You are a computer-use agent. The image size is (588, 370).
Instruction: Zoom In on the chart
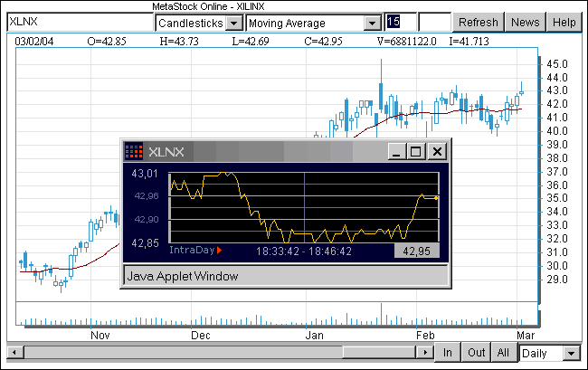click(x=448, y=353)
